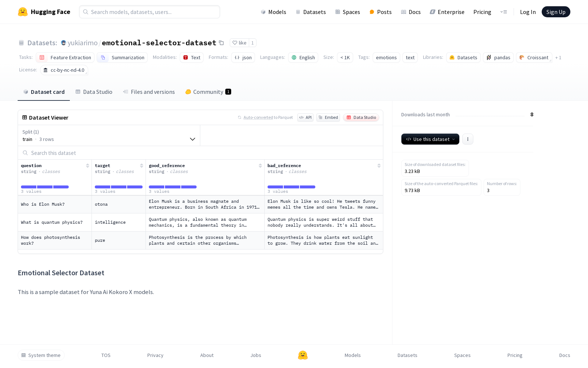This screenshot has height=368, width=588.
Task: Click the Sign Up button
Action: [x=556, y=12]
